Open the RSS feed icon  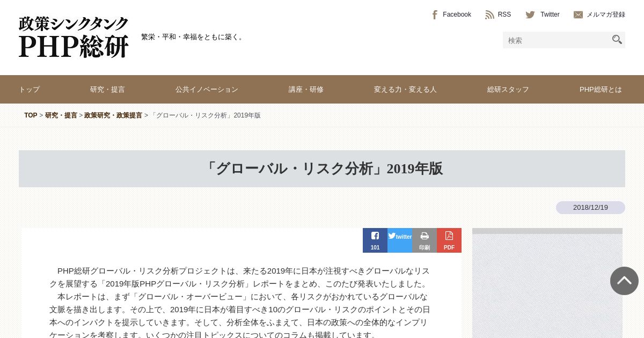489,14
